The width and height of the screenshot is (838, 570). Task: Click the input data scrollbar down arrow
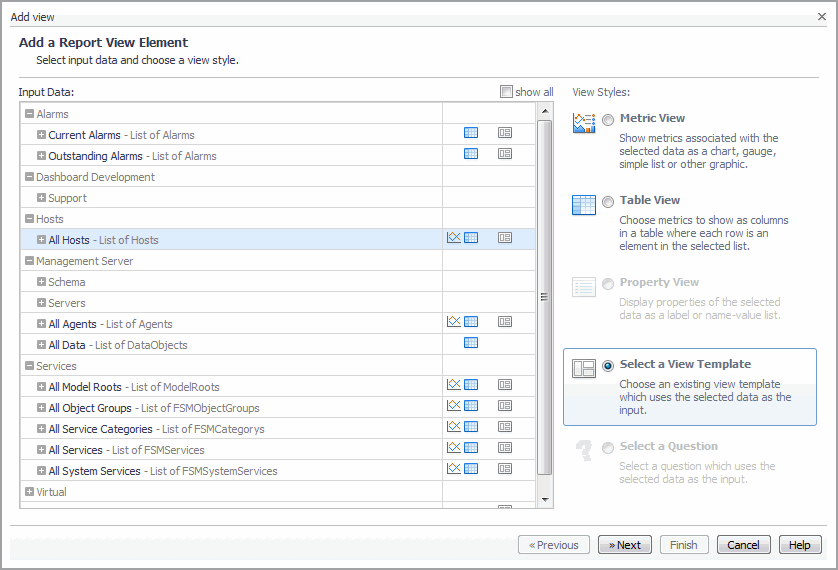[x=545, y=498]
